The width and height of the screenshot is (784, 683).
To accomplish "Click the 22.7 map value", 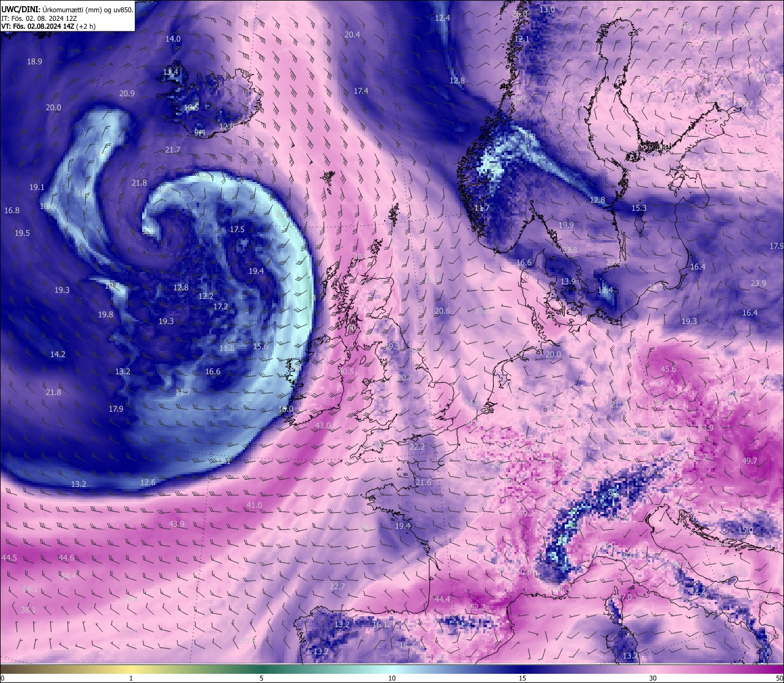I will pyautogui.click(x=337, y=586).
